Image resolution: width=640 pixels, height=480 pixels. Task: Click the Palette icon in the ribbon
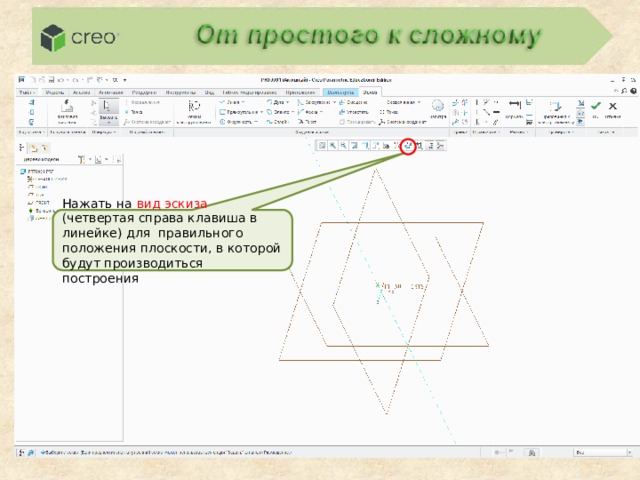point(438,106)
